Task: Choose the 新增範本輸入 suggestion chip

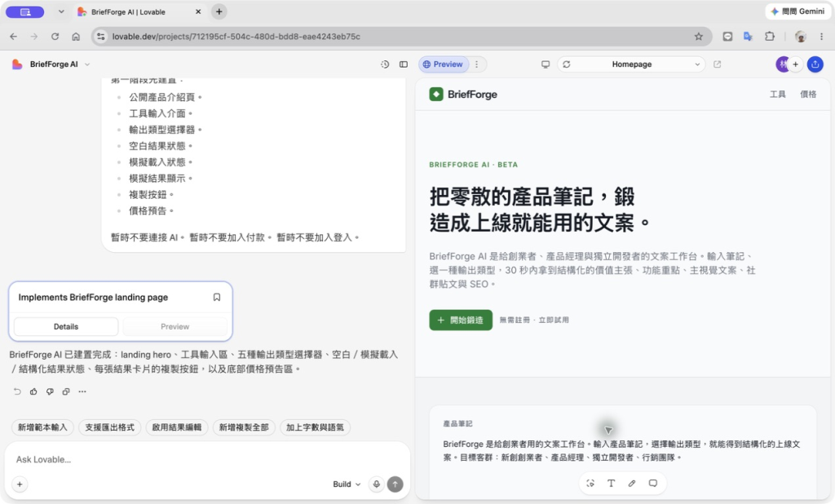Action: [42, 427]
